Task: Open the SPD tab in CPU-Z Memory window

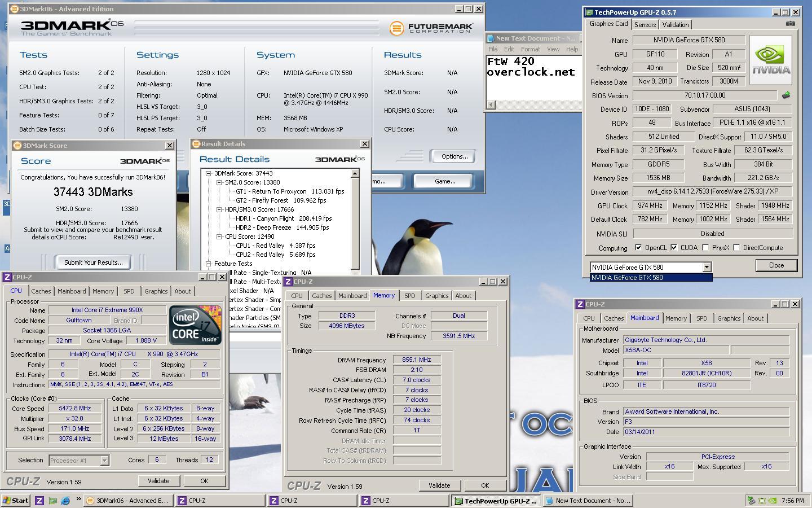Action: (x=409, y=296)
